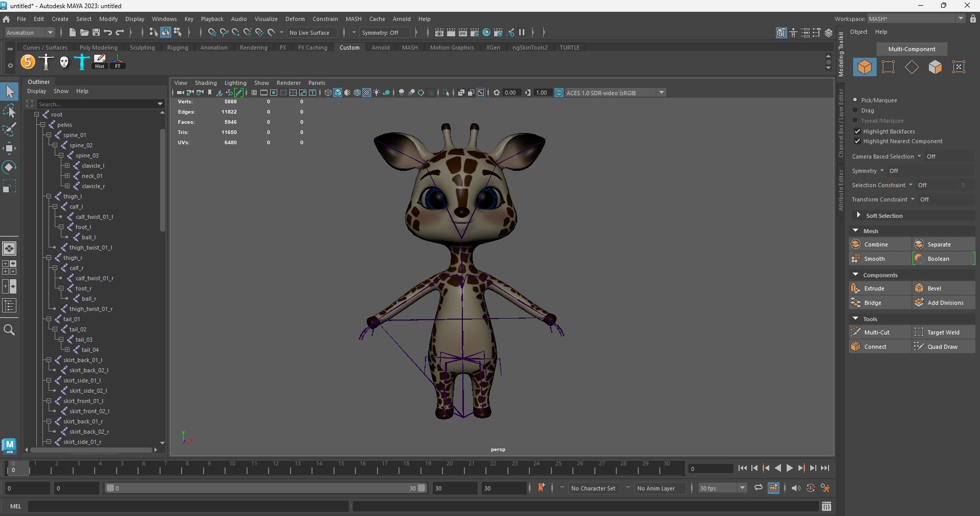980x516 pixels.
Task: Open animation preferences running-man icon
Action: point(825,488)
